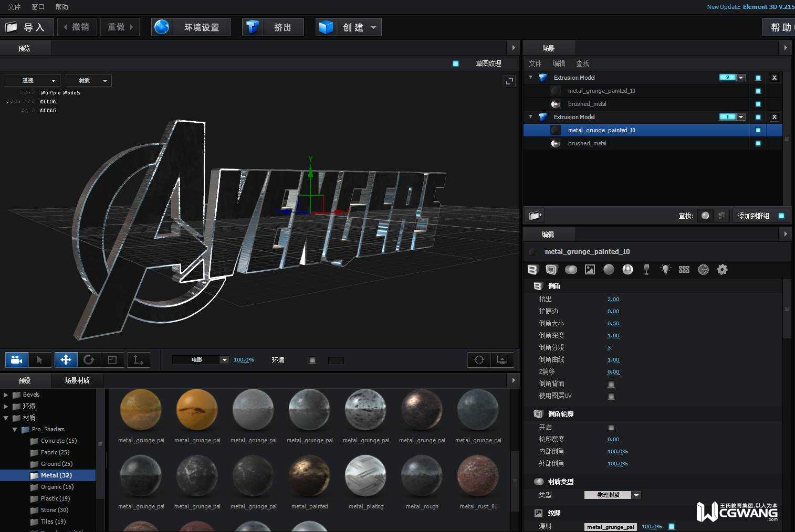Click the 漫射 texture slot metal_grunge_pai
The image size is (795, 532).
(x=610, y=527)
